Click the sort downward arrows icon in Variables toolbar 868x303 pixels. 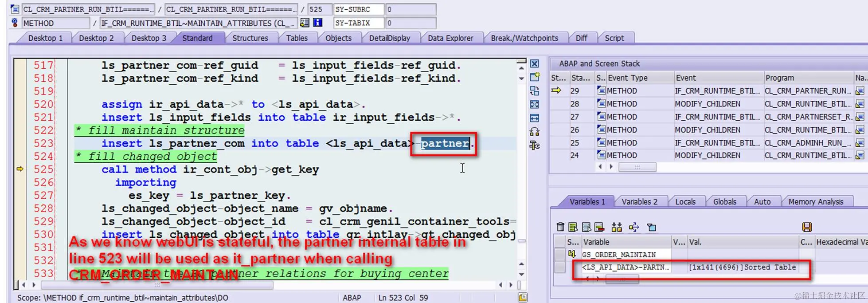point(617,227)
